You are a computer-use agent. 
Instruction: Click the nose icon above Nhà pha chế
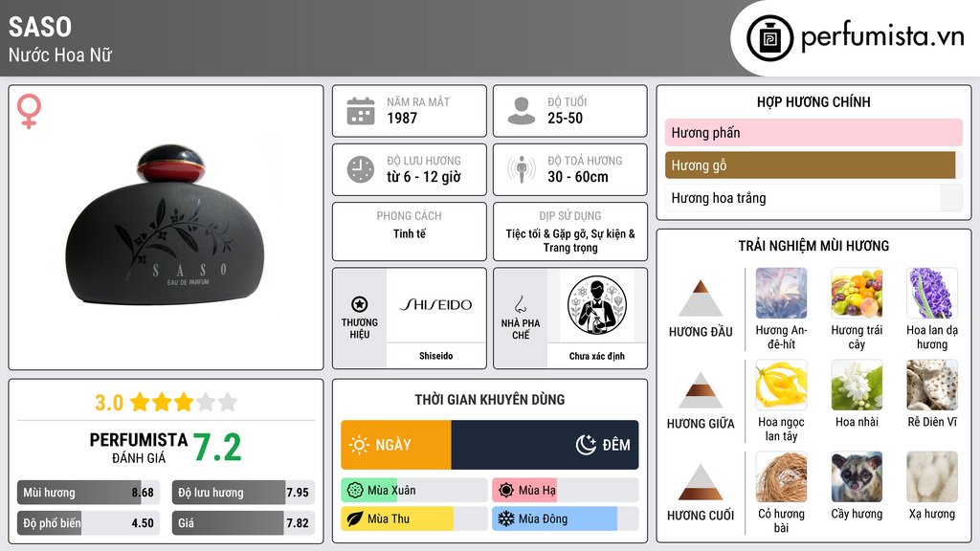(x=520, y=304)
